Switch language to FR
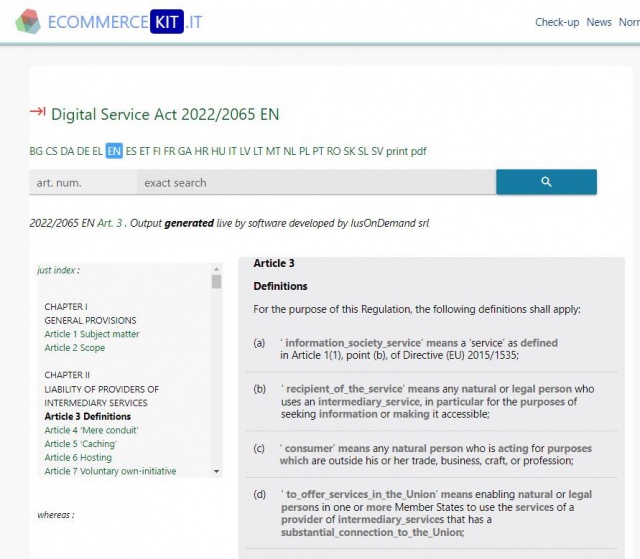Viewport: 640px width, 559px height. [x=169, y=151]
